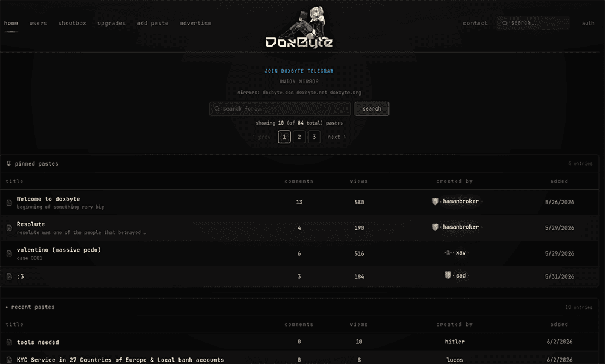605x364 pixels.
Task: Click the shield badge next to sad
Action: coord(448,275)
